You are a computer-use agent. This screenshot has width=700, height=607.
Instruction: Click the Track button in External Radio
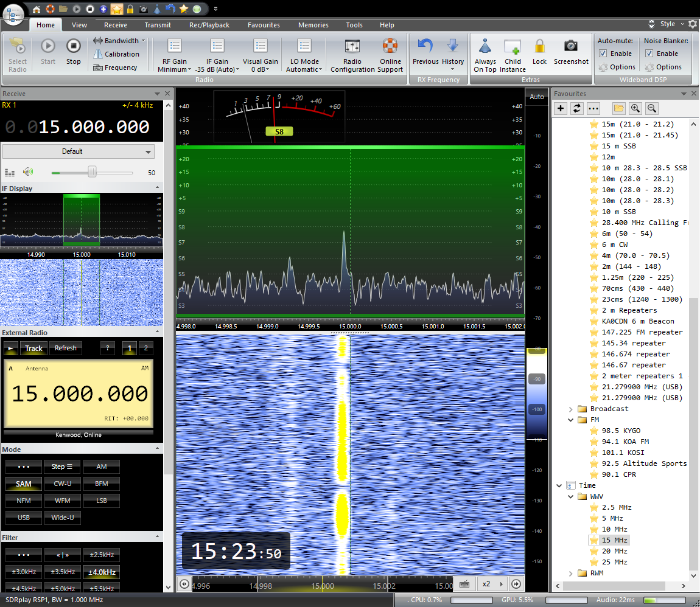point(34,349)
